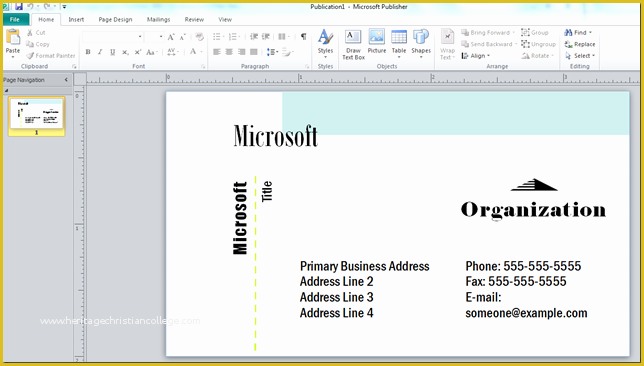Justify text alignment

pos(254,52)
